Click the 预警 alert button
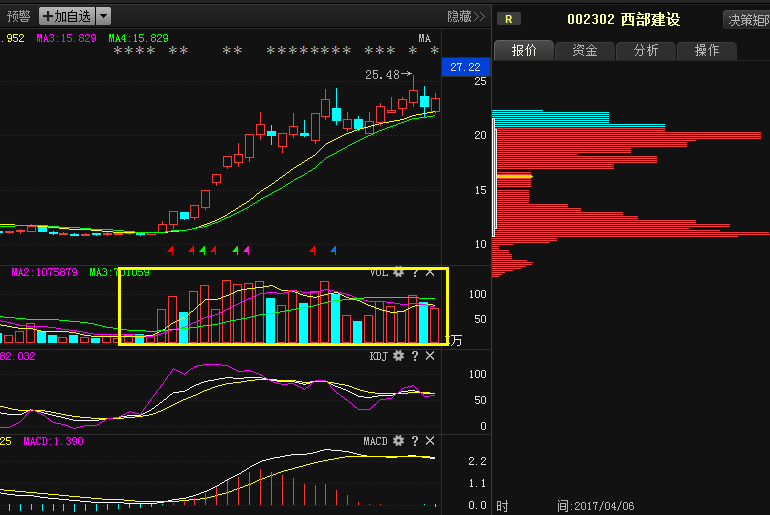 18,17
